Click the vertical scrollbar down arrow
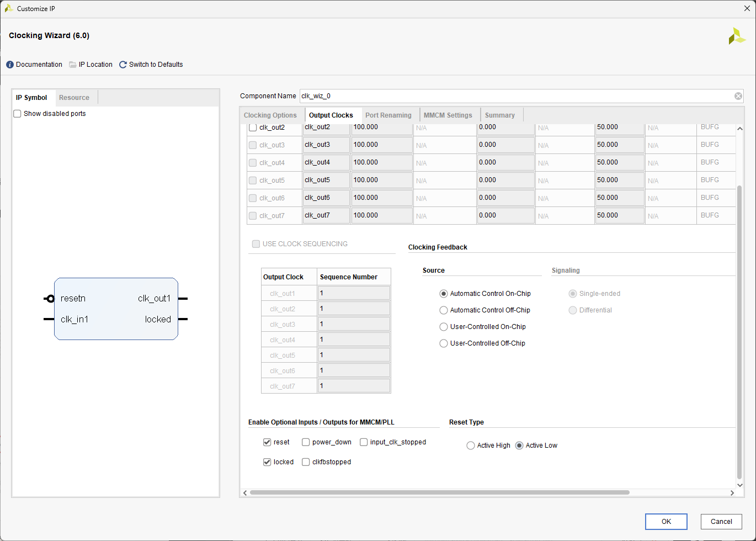The image size is (756, 541). point(740,485)
